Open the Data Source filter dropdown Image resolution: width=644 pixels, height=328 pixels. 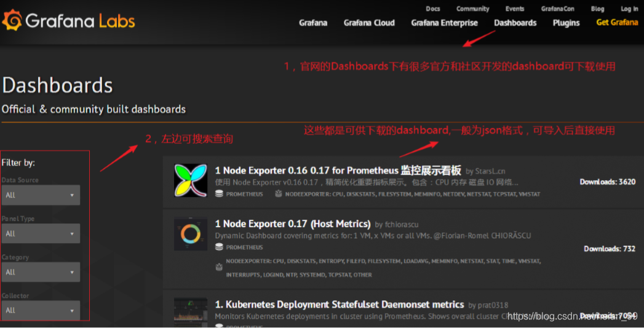coord(41,195)
